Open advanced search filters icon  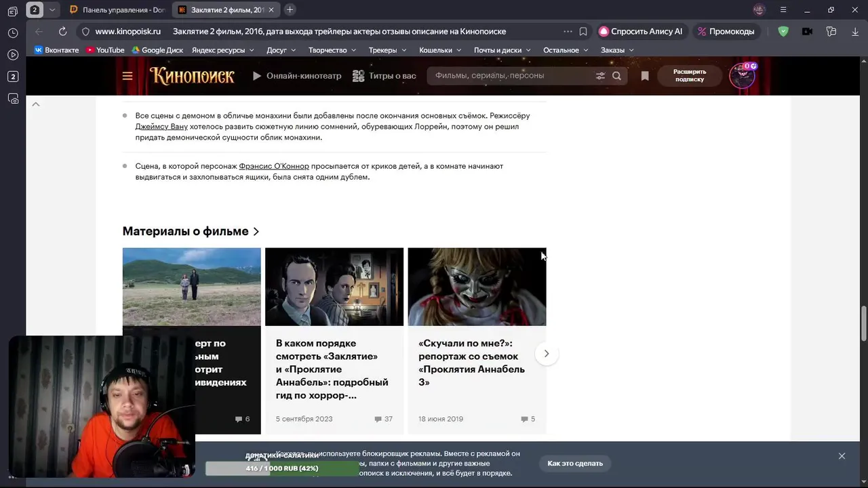(x=600, y=76)
